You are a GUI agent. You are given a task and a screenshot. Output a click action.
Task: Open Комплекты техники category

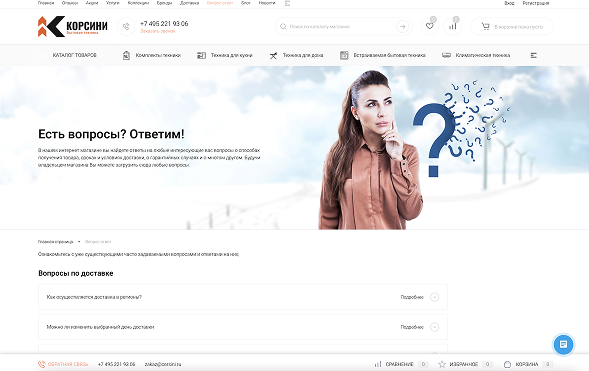[x=158, y=55]
